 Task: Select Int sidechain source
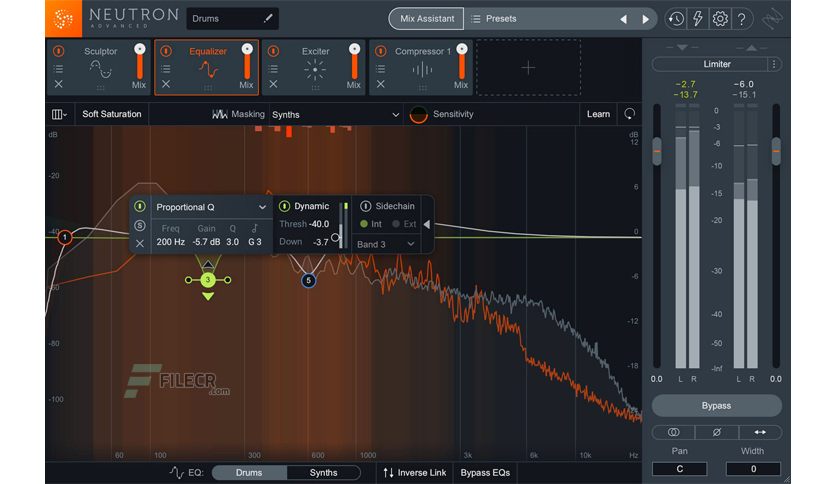[371, 224]
